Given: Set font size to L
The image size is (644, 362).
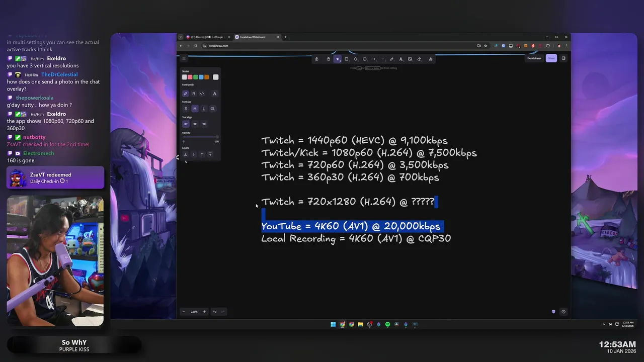Looking at the screenshot, I should click(204, 109).
